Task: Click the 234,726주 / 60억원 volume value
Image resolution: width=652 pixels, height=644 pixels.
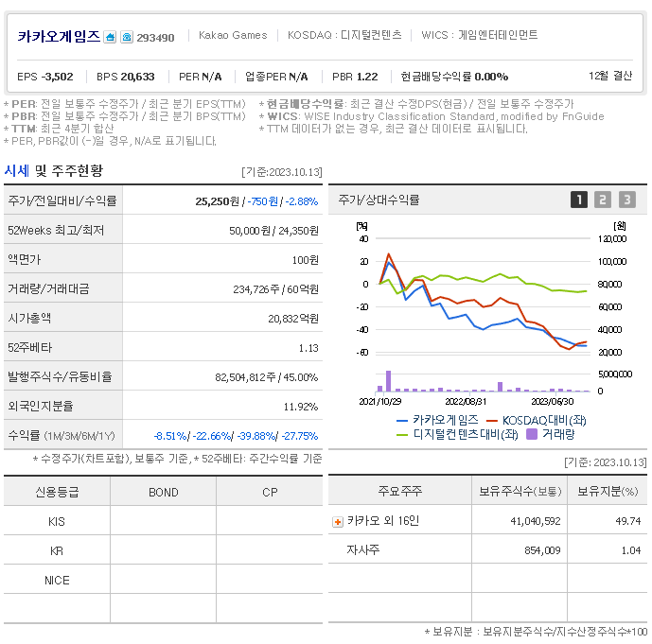Action: [x=275, y=289]
